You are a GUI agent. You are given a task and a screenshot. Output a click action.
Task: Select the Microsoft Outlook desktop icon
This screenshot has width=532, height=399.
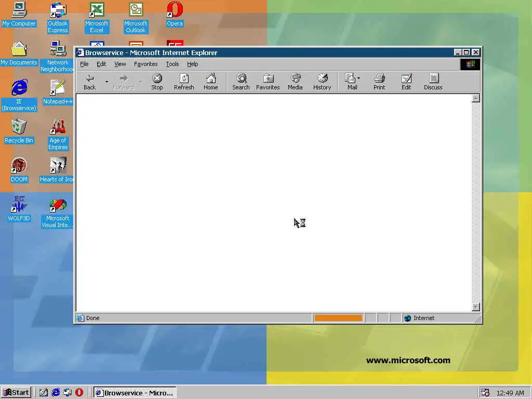click(136, 18)
